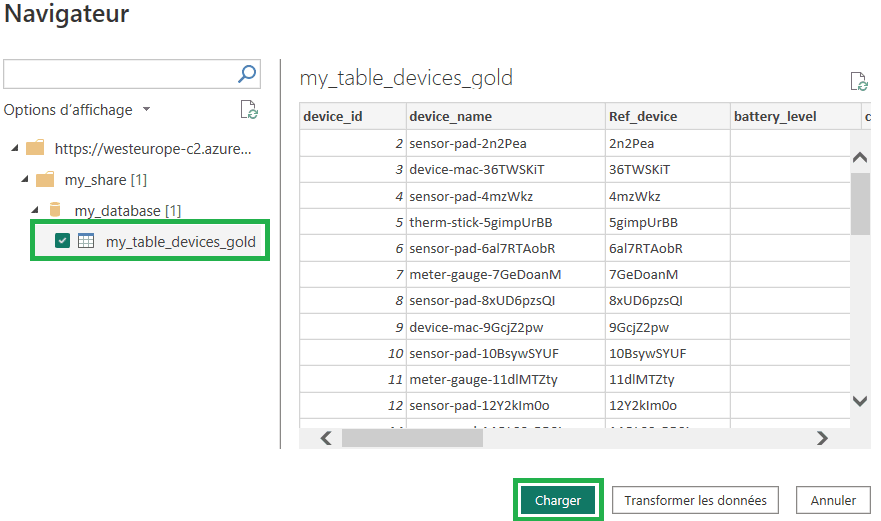Click the my_share folder icon
This screenshot has height=521, width=881.
pos(45,179)
